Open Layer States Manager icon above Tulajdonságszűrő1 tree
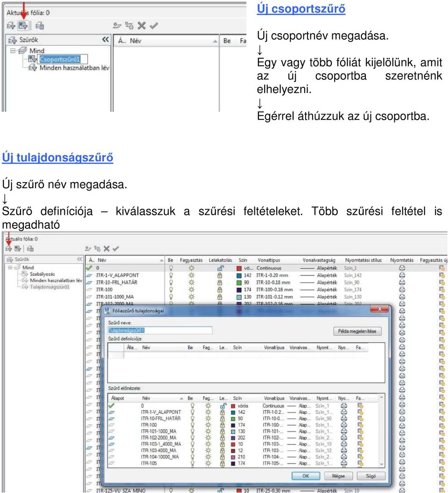The height and width of the screenshot is (493, 448). (x=30, y=248)
